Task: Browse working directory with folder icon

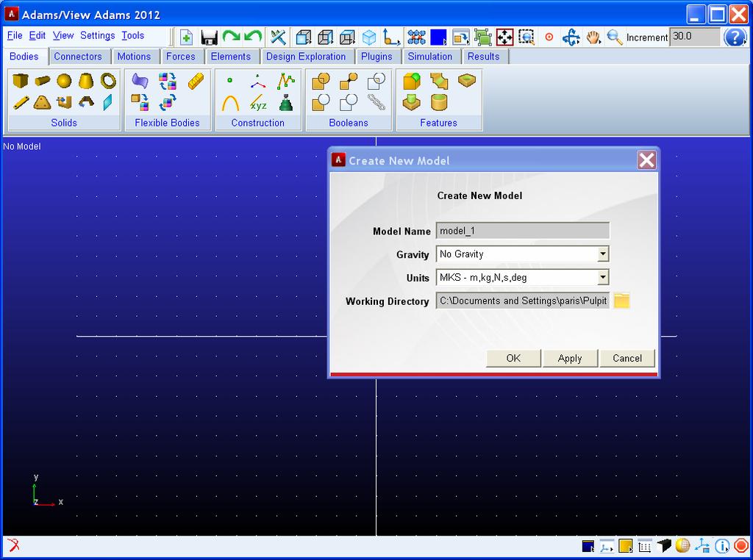Action: 621,301
